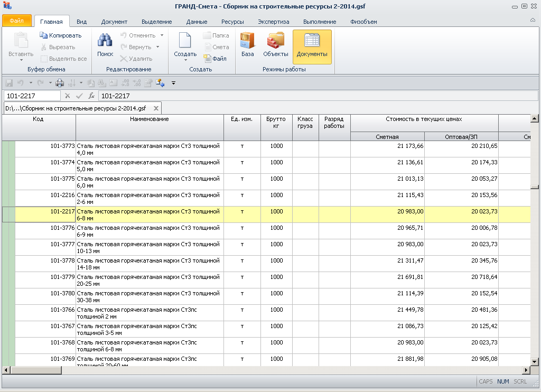Click the rightmost quick toolbar icon with arrows

click(161, 83)
